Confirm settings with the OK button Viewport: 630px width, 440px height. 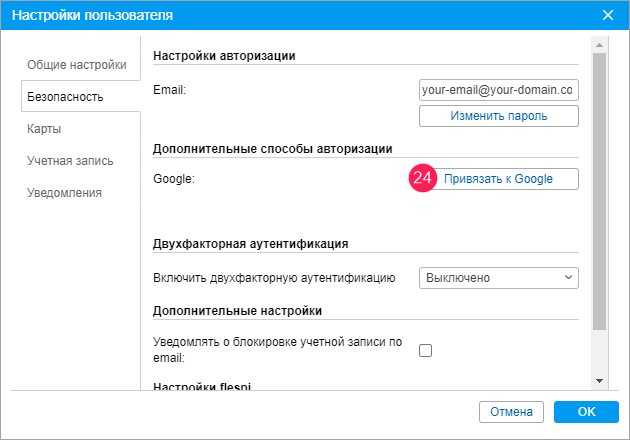click(x=586, y=411)
